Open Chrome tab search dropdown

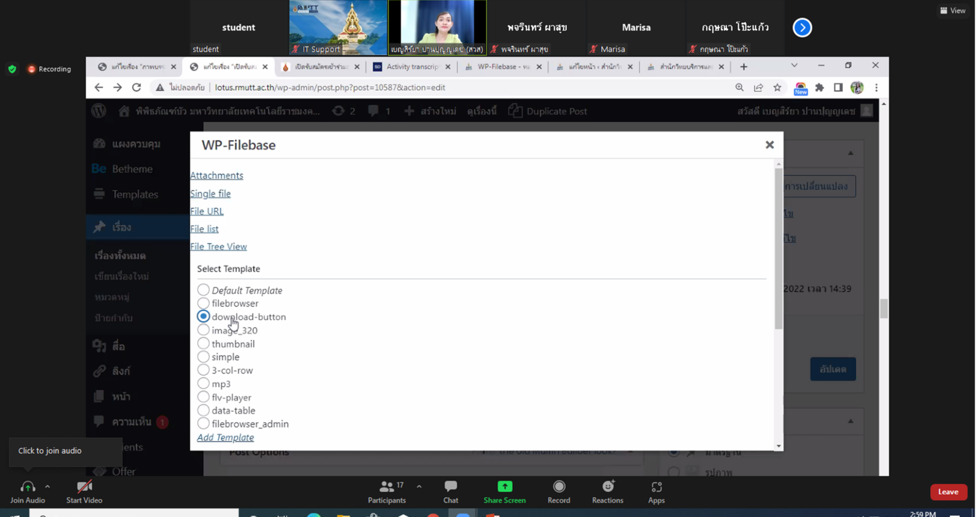point(794,66)
